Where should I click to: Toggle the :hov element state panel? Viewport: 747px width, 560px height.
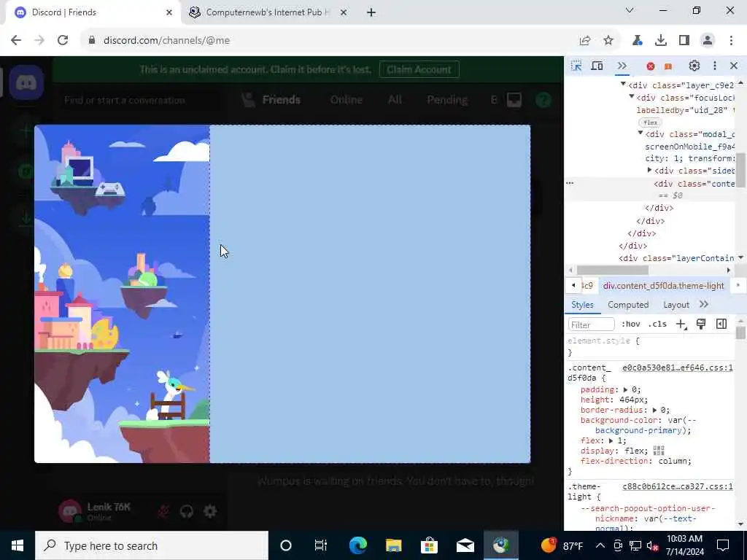631,324
